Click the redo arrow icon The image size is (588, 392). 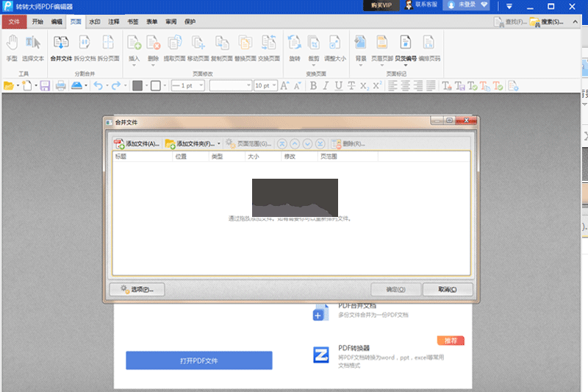click(116, 86)
